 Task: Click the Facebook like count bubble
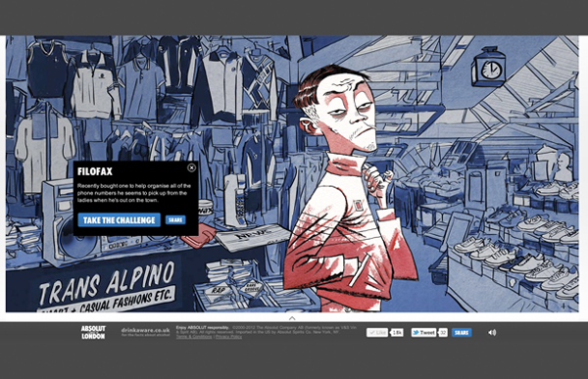coord(397,333)
